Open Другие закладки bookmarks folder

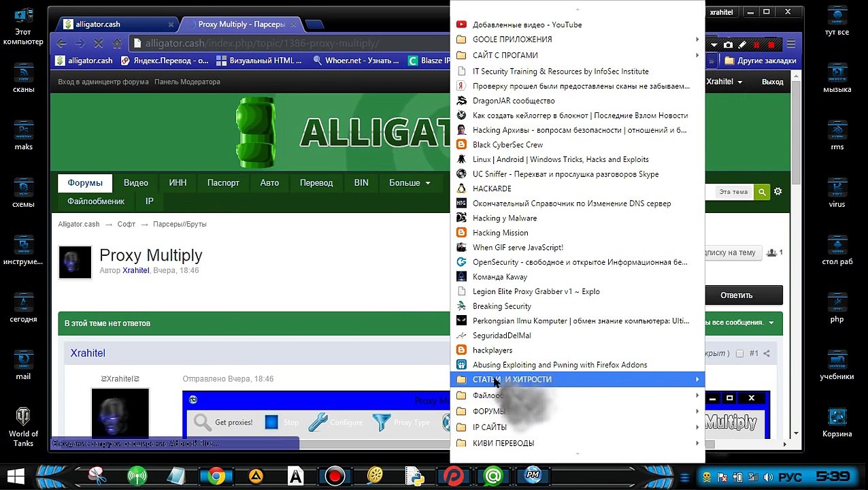click(761, 61)
